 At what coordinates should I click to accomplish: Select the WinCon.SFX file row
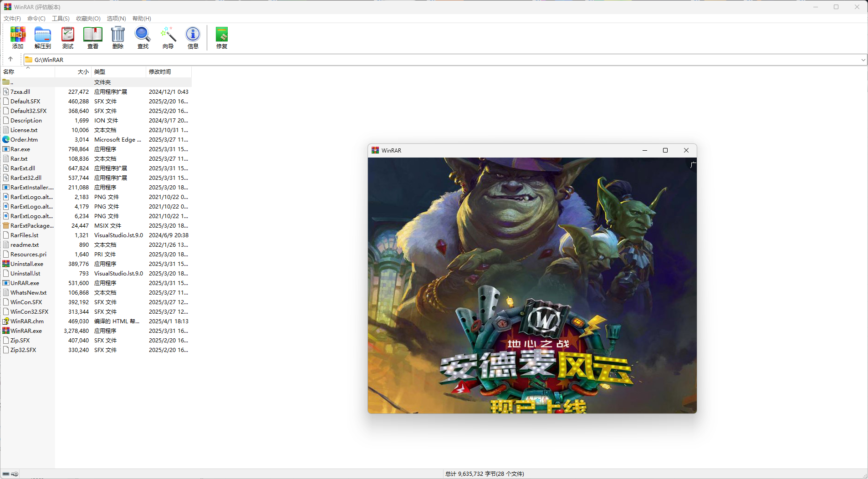click(96, 302)
